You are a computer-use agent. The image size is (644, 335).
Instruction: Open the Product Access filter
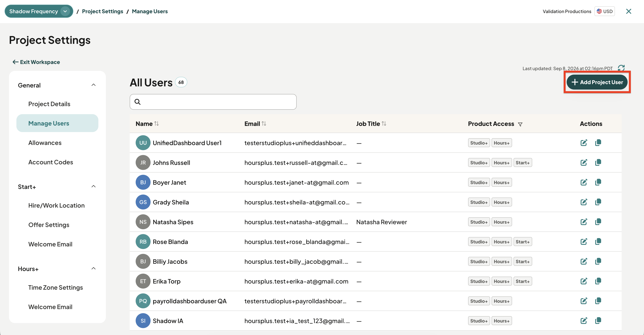click(x=520, y=124)
